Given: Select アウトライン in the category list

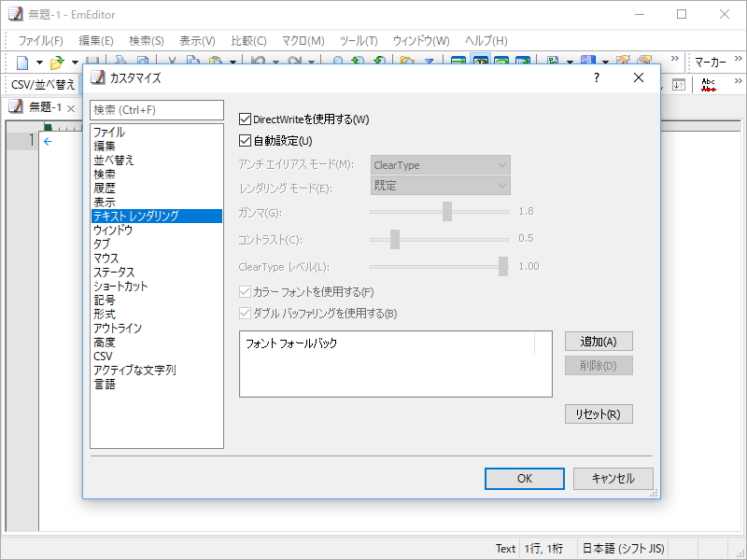Looking at the screenshot, I should click(157, 329).
